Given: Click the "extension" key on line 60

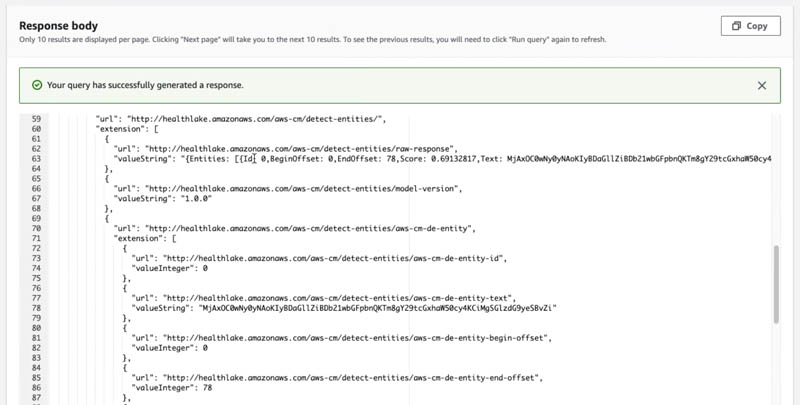Looking at the screenshot, I should (x=121, y=129).
